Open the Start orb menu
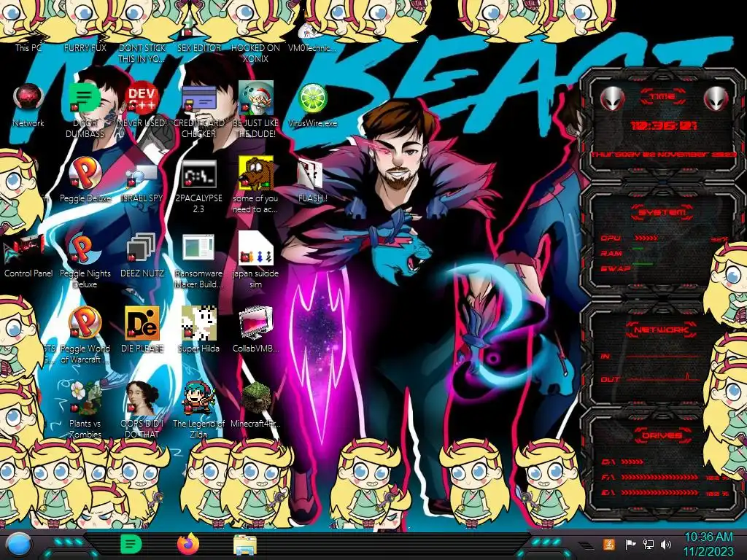 [x=19, y=545]
